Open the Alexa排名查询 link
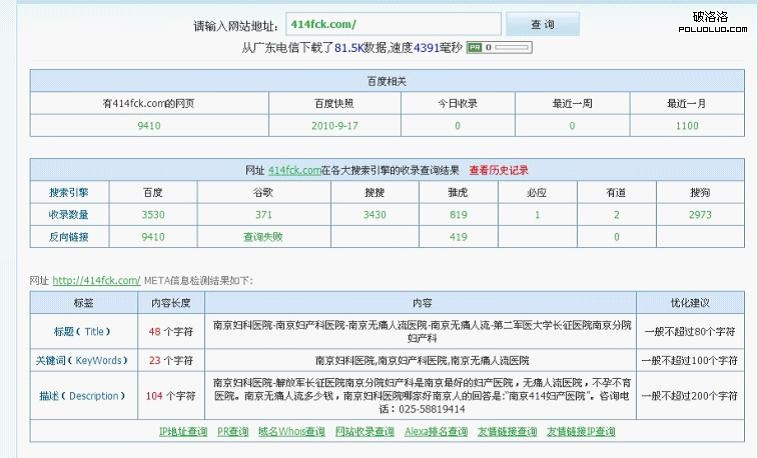Viewport: 758px width, 458px height. coord(435,432)
